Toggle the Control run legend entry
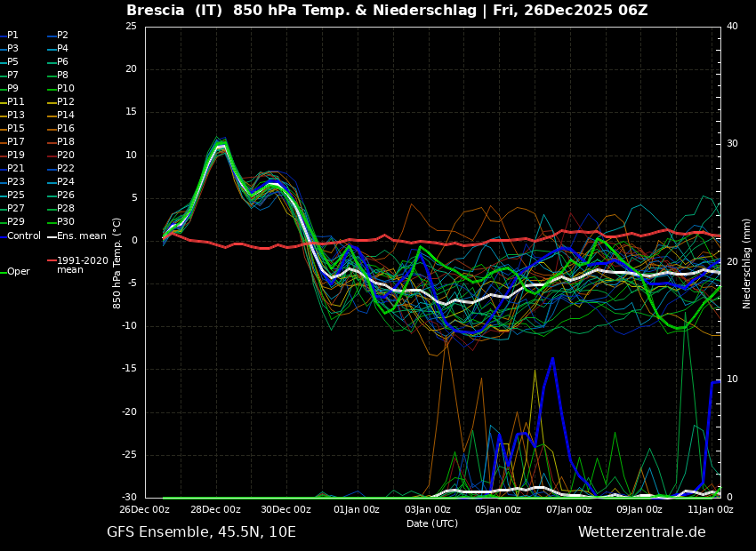Screen dimensions: 756x551 pyautogui.click(x=24, y=236)
